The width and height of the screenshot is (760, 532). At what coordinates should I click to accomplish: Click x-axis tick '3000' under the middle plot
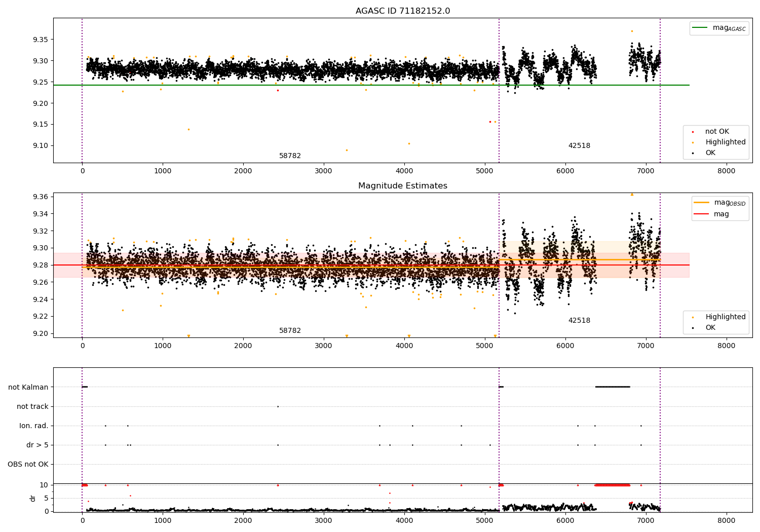tap(323, 346)
